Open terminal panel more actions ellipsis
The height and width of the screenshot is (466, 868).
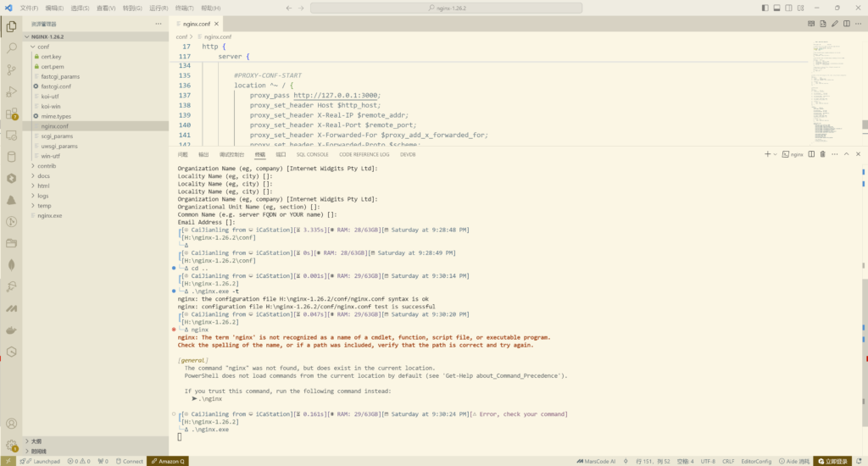(x=835, y=154)
